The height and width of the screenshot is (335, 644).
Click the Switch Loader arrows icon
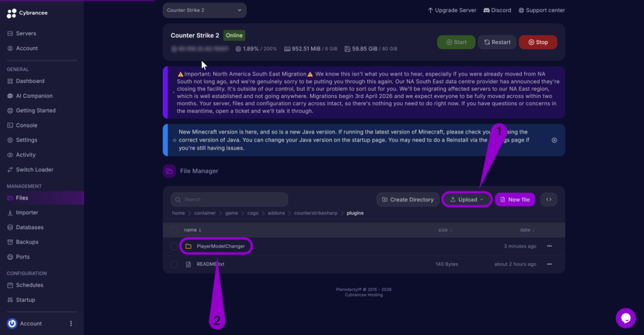point(10,170)
